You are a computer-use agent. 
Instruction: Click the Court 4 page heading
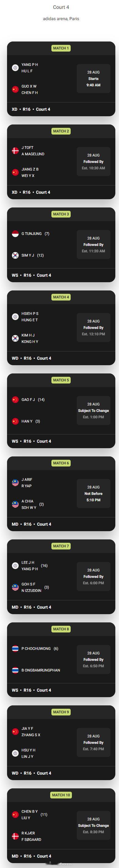click(x=61, y=7)
